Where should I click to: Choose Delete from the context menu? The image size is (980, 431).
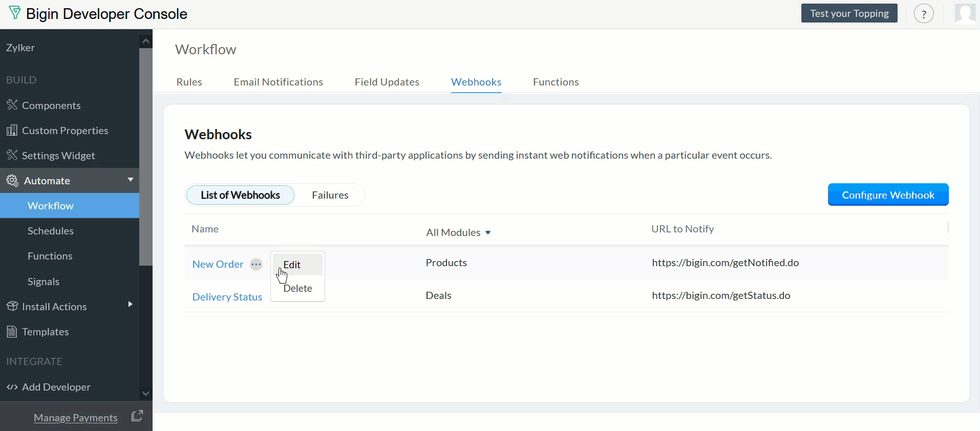[x=297, y=288]
